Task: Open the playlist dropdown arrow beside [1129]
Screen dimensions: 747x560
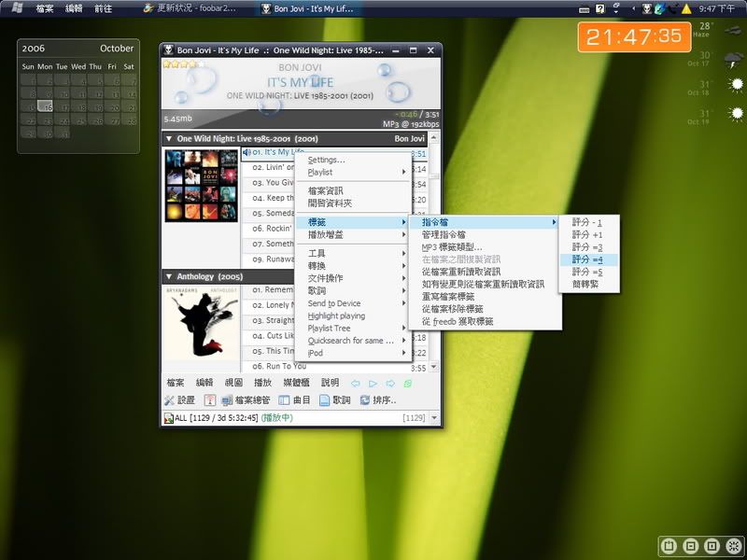Action: (x=434, y=417)
